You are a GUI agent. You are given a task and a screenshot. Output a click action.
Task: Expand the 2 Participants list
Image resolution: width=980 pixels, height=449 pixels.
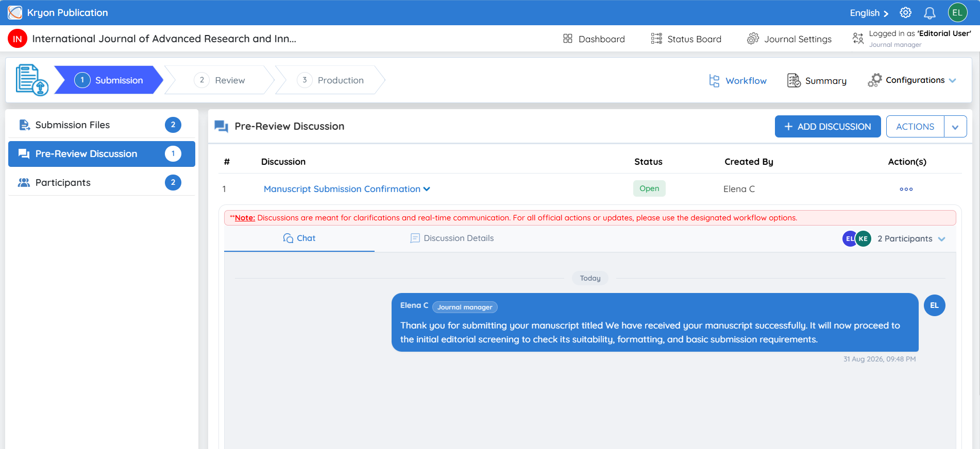(911, 239)
